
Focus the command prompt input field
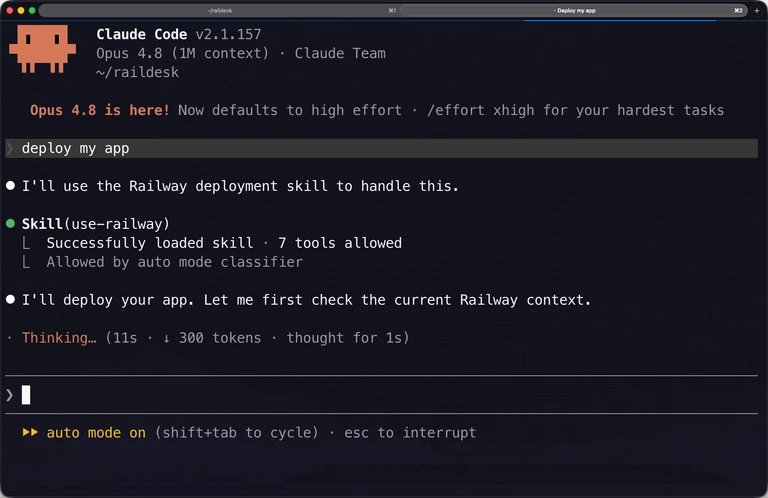[x=382, y=395]
